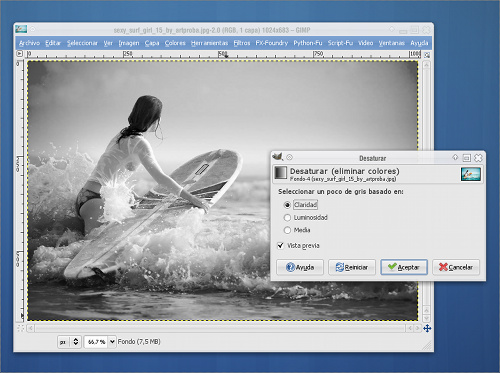The image size is (500, 373).
Task: Click horizontal scrollbar left arrow at far left
Action: (31, 328)
